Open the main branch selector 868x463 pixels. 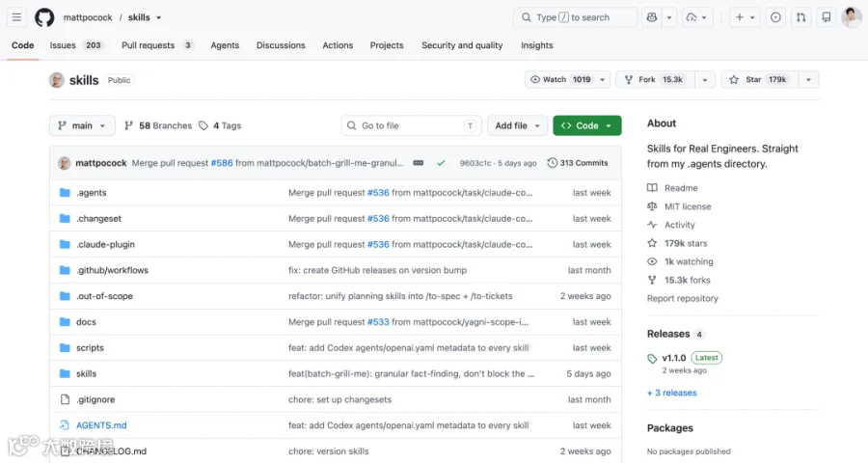pos(82,125)
